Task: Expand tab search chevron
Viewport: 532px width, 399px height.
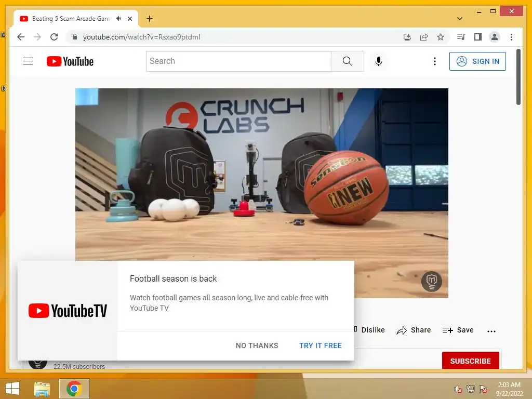Action: tap(460, 19)
